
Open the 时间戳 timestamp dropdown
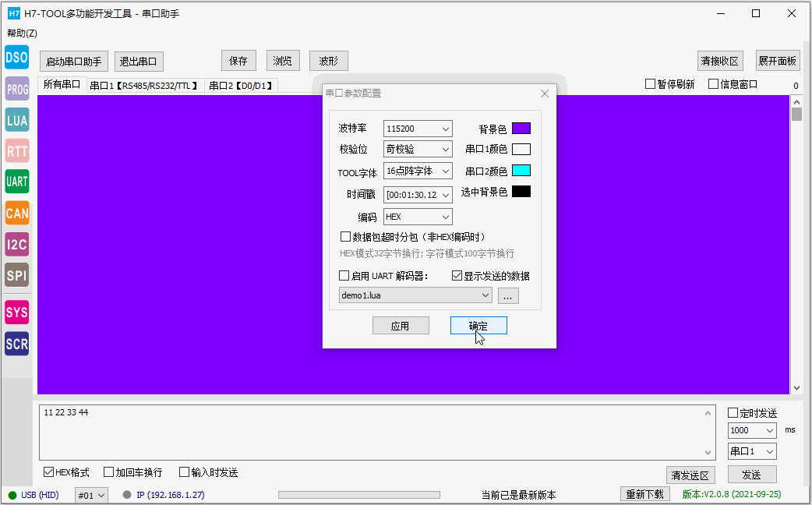[x=418, y=195]
